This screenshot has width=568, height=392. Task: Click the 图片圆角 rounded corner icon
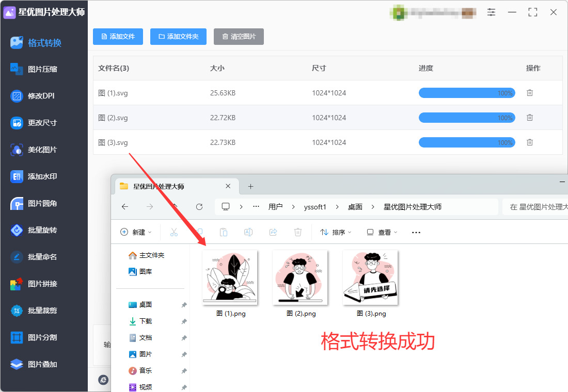17,203
